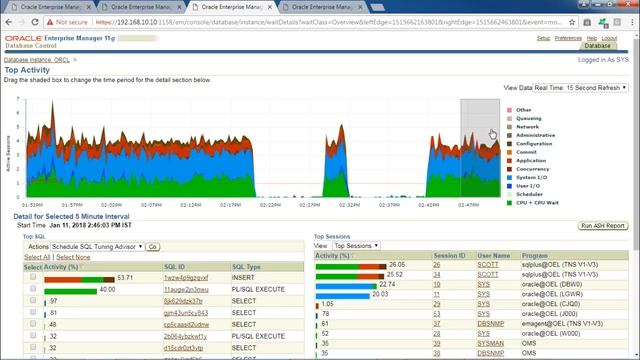Bookmark this page with the star icon
640x360 pixels.
click(572, 22)
